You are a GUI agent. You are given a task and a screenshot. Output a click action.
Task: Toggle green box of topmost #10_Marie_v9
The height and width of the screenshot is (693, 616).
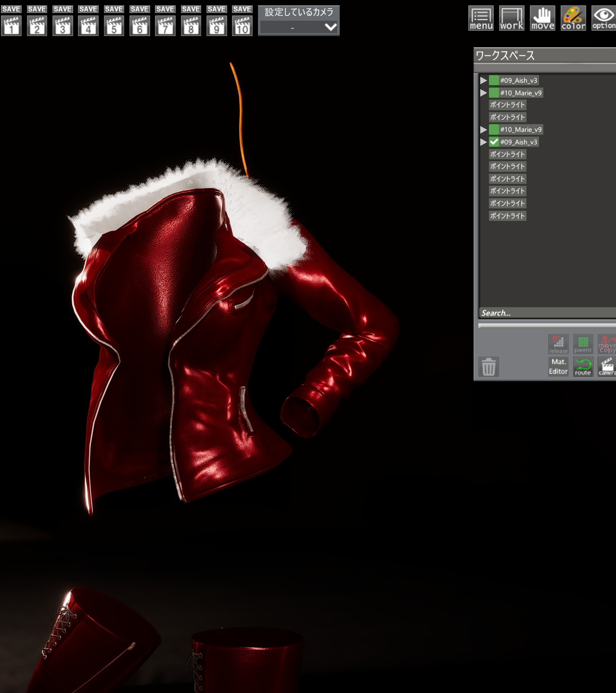click(494, 93)
